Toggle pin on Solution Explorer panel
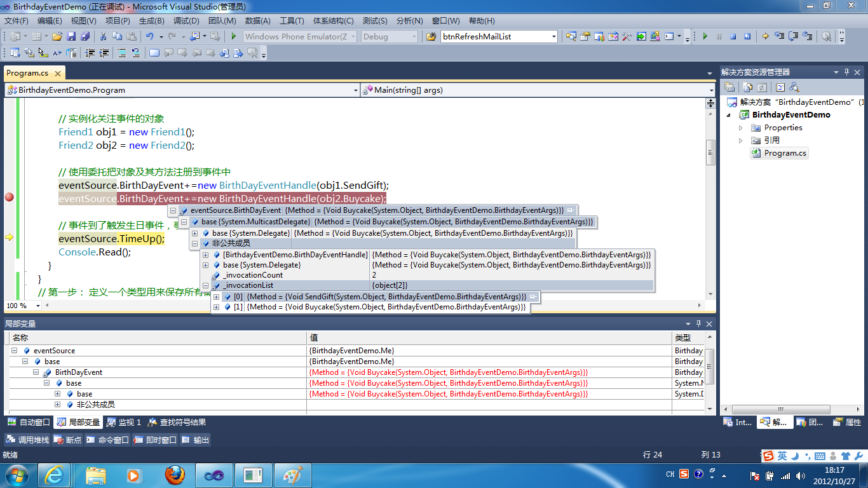 click(x=846, y=72)
